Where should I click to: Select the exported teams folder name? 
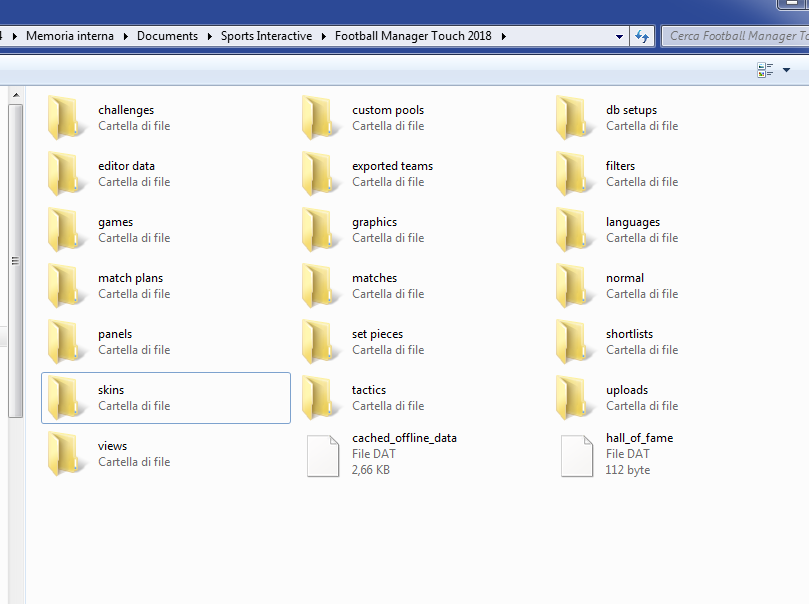(393, 166)
